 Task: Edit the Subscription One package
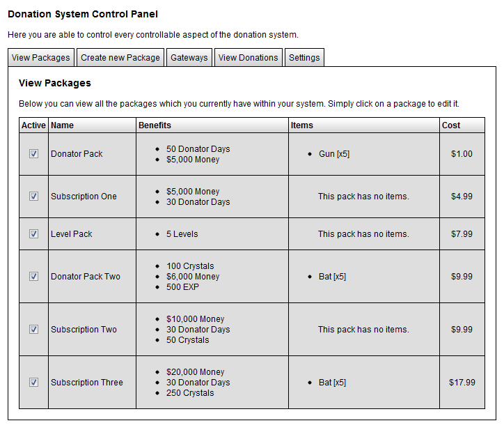pos(84,197)
